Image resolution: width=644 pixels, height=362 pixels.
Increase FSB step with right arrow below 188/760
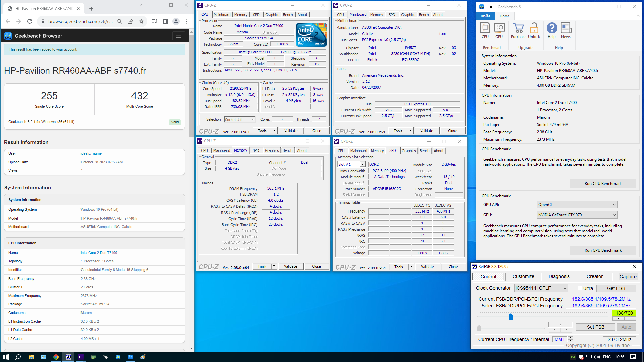pos(630,318)
